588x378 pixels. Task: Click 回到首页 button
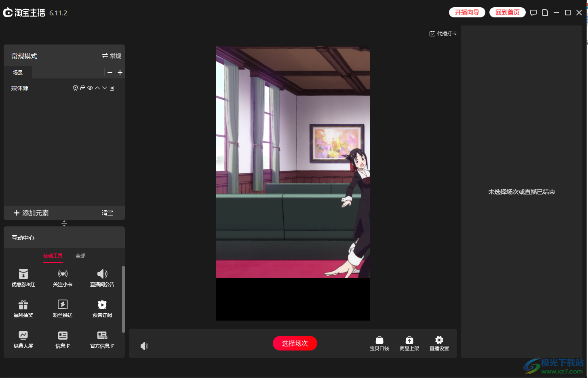pos(508,13)
